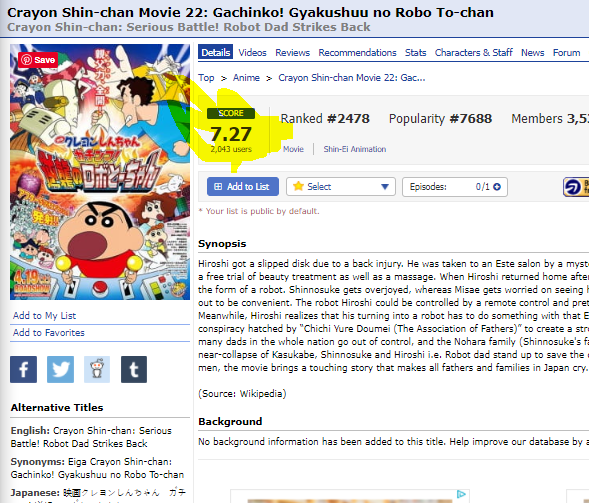Click the Shin-Ei Animation studio link
The width and height of the screenshot is (589, 503).
pos(355,149)
